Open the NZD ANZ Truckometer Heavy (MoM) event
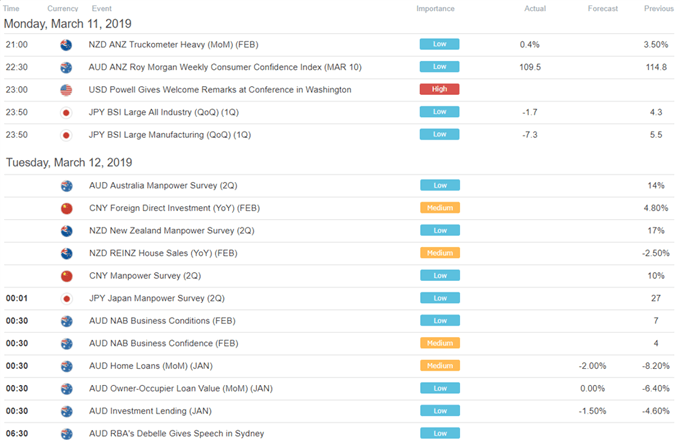The width and height of the screenshot is (680, 440). point(173,45)
